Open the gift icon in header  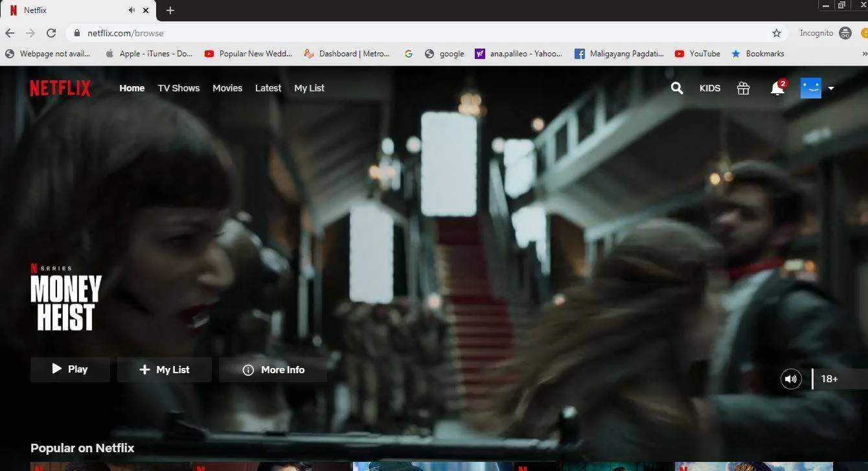pyautogui.click(x=743, y=88)
